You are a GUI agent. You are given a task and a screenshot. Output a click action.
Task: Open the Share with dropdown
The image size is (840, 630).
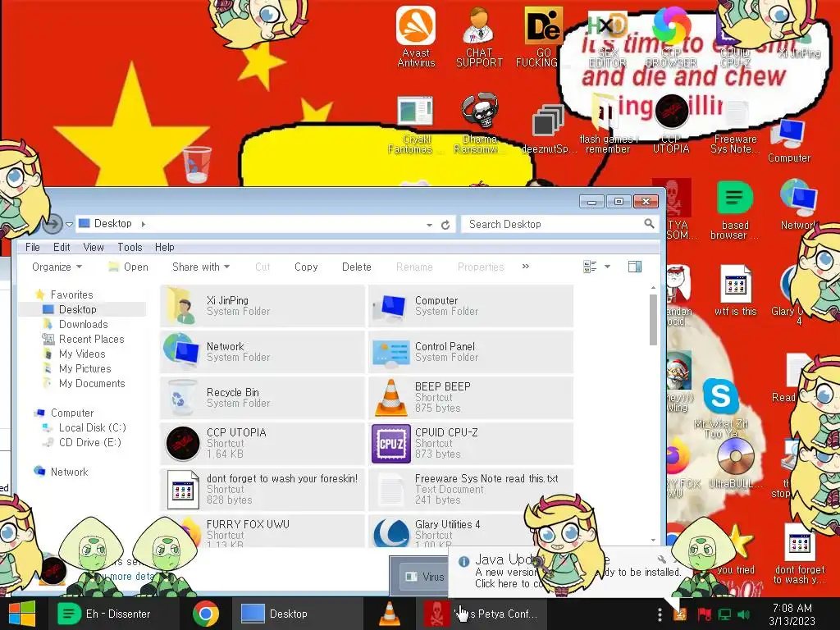click(x=201, y=267)
